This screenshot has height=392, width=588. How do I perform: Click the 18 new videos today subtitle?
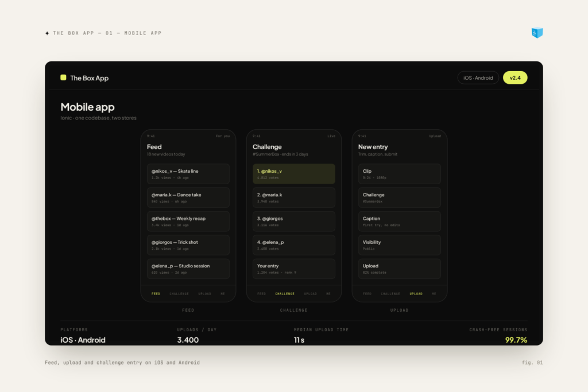tap(166, 154)
